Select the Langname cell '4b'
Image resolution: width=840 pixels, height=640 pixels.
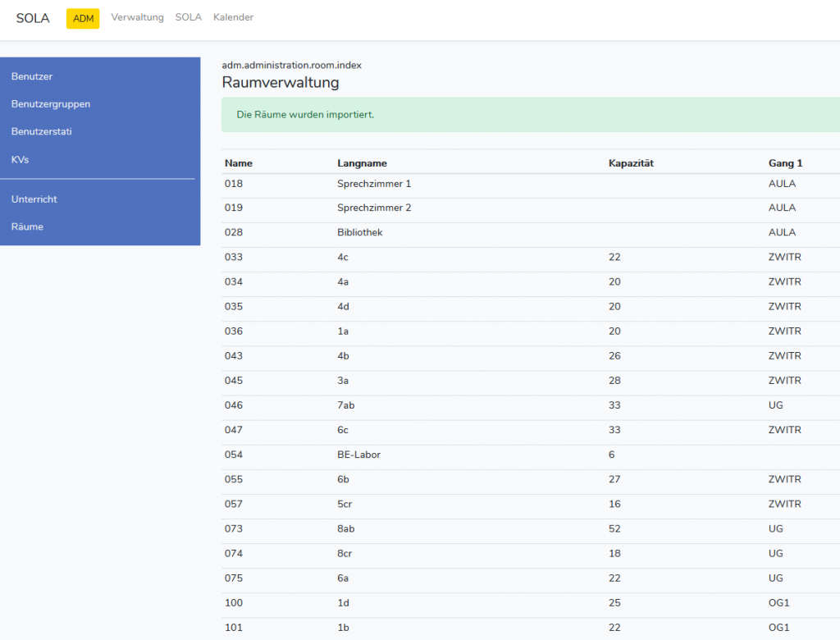[x=344, y=355]
